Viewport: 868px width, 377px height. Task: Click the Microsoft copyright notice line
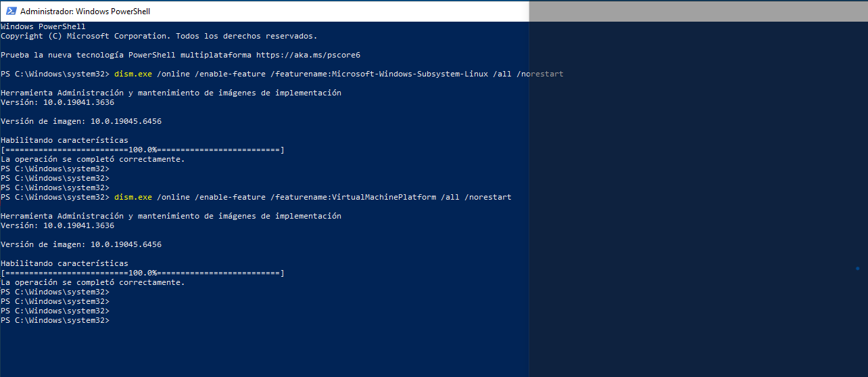tap(158, 36)
